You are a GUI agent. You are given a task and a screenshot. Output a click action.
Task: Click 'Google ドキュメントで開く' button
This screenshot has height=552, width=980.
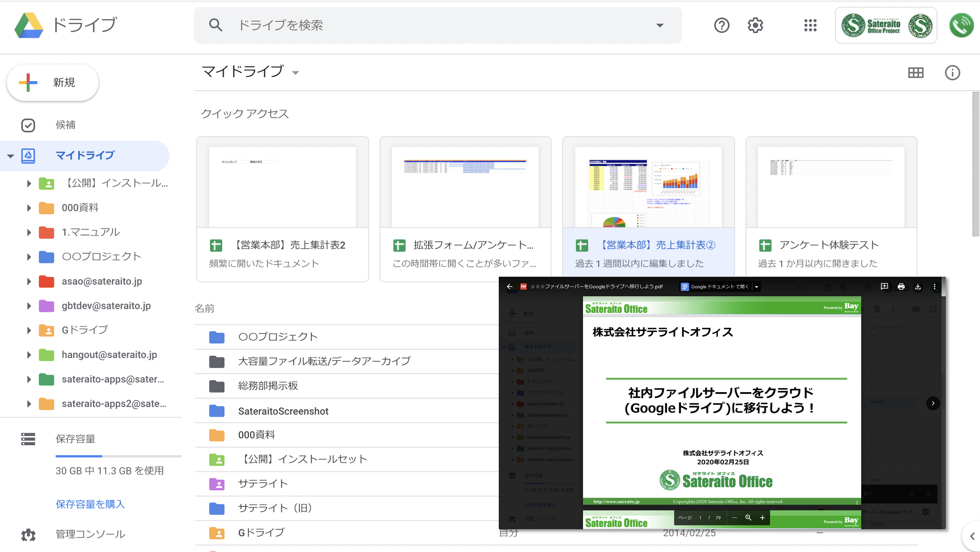click(x=715, y=287)
